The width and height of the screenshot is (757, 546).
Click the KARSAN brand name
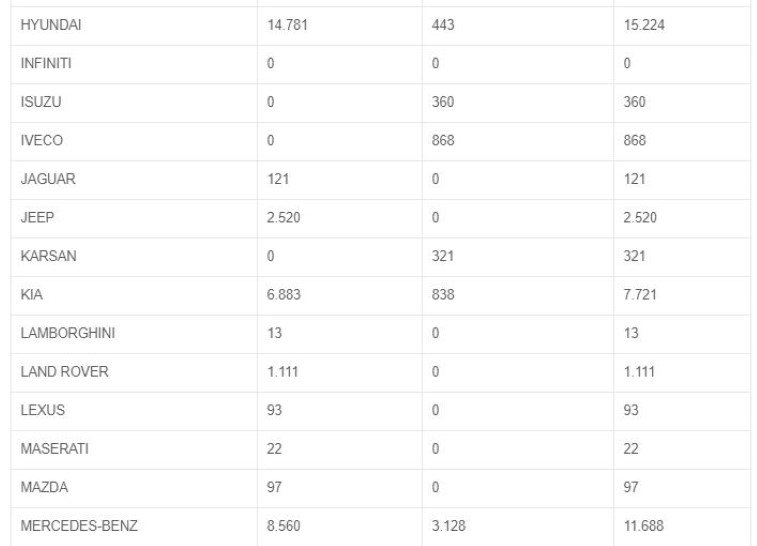tap(48, 256)
